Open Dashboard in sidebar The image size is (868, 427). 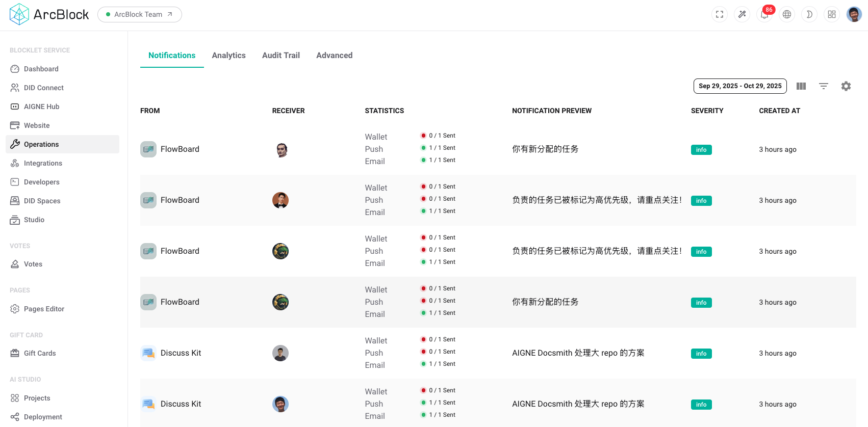click(x=62, y=69)
